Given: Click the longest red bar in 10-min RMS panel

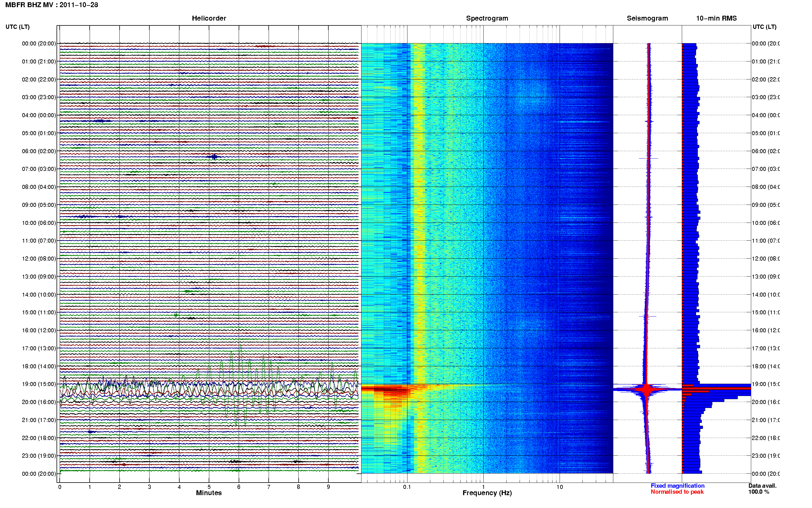Looking at the screenshot, I should point(716,388).
